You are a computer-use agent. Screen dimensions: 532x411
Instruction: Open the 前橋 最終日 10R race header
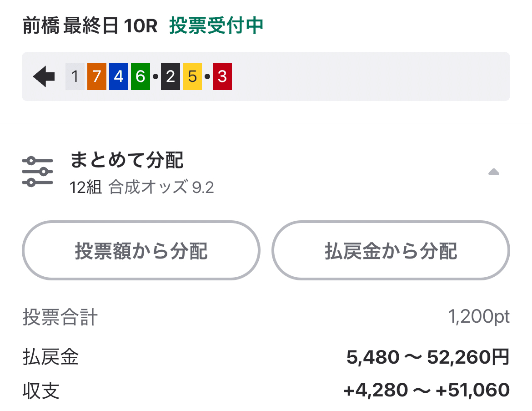coord(90,26)
